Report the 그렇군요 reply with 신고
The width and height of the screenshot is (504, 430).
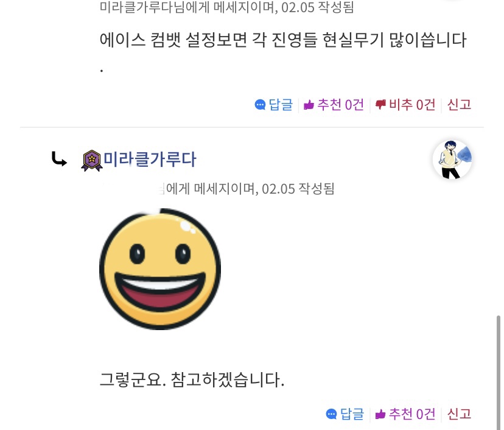pos(459,414)
